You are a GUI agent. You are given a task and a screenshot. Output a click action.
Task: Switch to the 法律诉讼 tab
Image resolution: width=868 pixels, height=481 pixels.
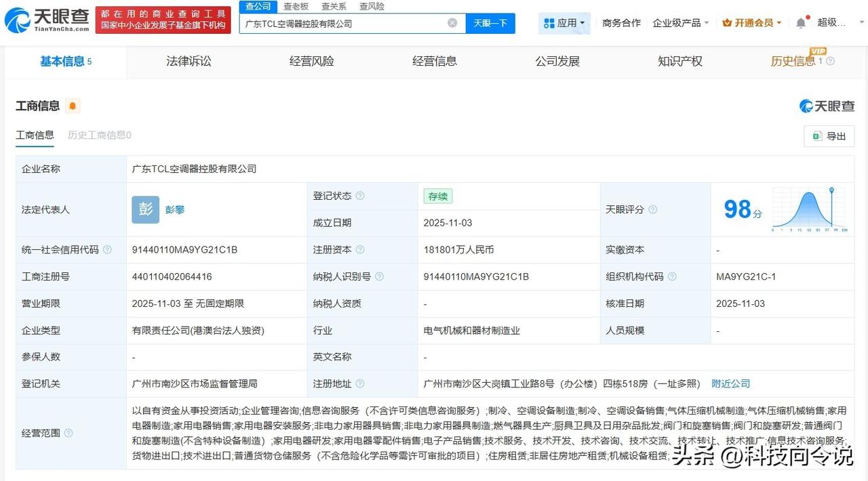(189, 61)
